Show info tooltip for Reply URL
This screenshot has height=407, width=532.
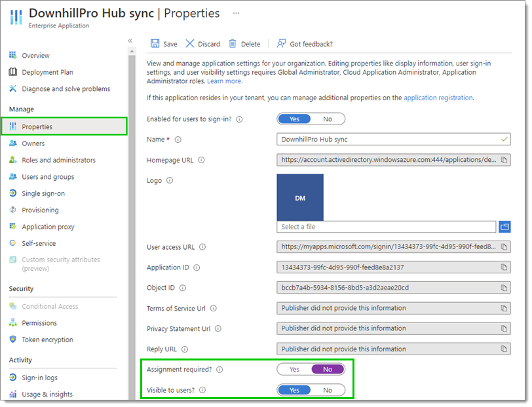pyautogui.click(x=185, y=349)
